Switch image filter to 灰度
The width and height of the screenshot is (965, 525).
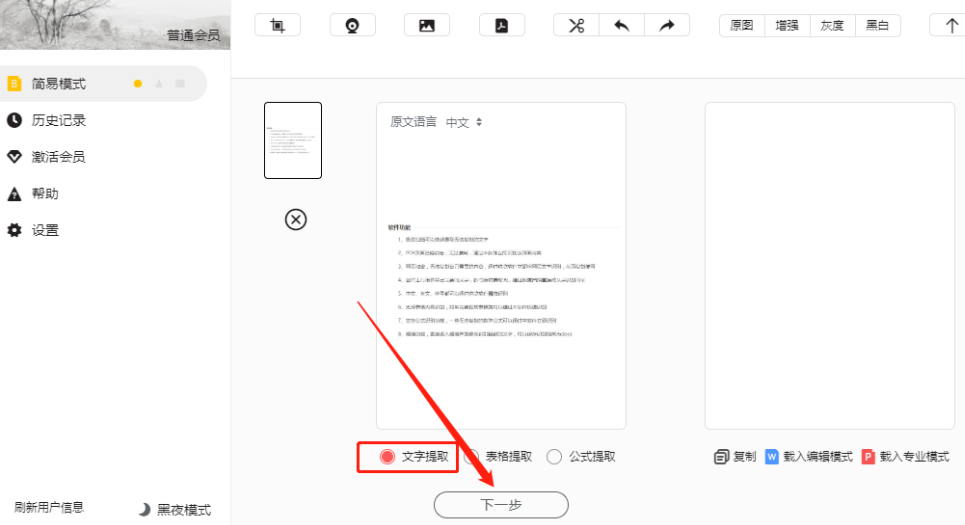click(832, 25)
